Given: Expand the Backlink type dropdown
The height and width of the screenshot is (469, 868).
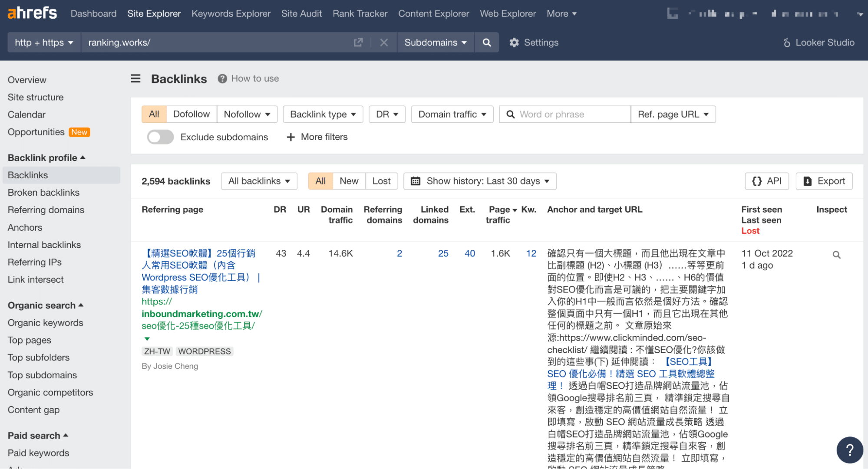Looking at the screenshot, I should [x=323, y=114].
